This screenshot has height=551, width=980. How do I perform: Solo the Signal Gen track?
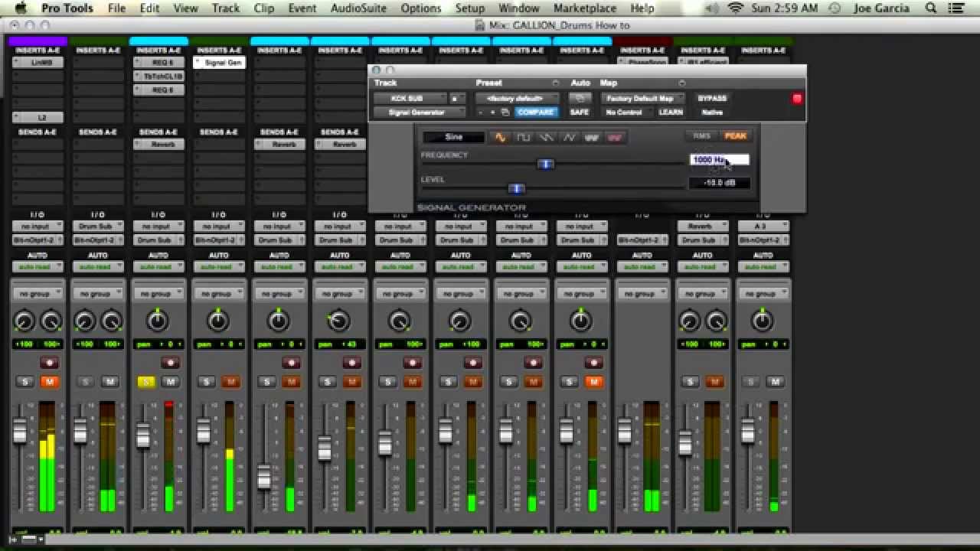(x=206, y=382)
